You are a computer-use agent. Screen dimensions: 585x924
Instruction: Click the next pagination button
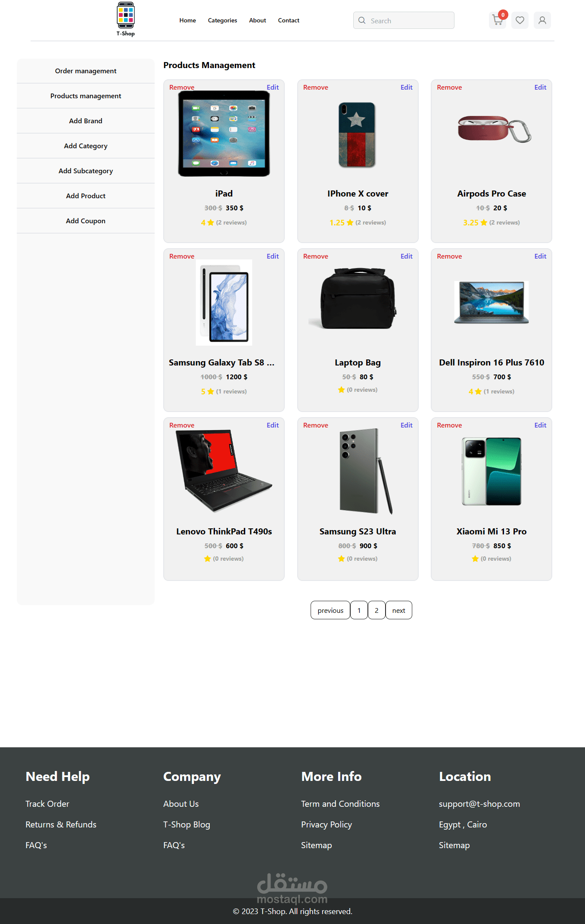(398, 610)
